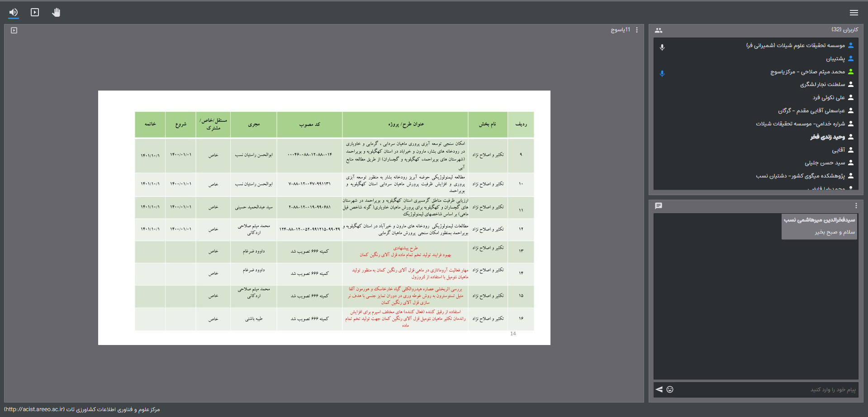The image size is (868, 417).
Task: Click the small presentation icon in share pod corner
Action: [14, 30]
